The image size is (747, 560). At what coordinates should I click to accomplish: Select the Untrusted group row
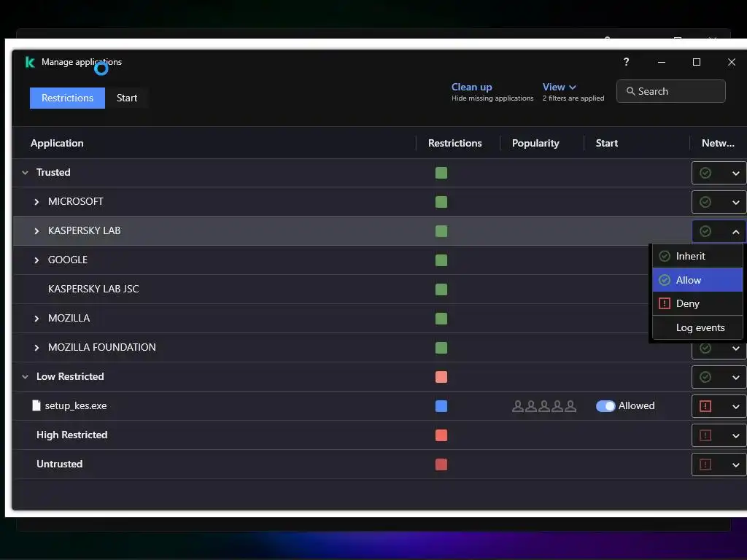(379, 464)
